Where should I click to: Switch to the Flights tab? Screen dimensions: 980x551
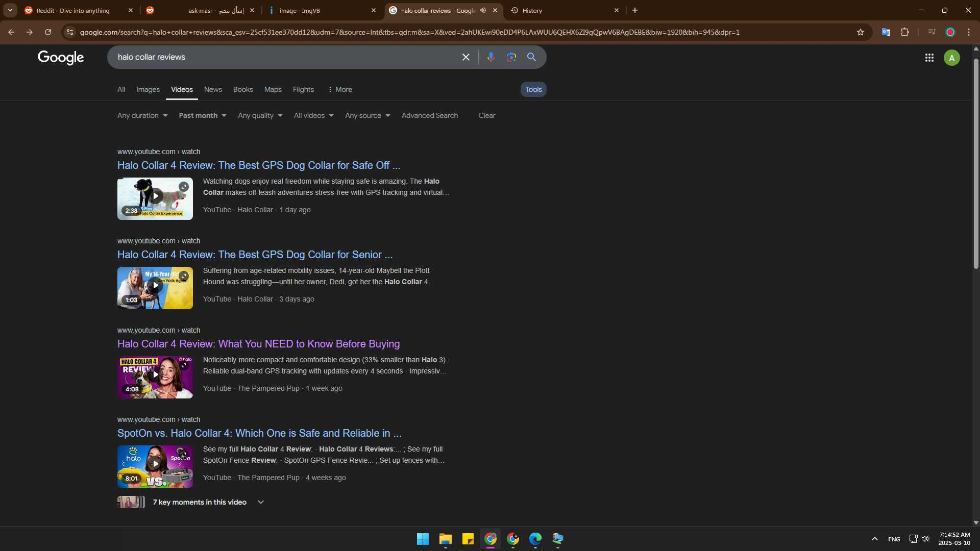(x=303, y=89)
